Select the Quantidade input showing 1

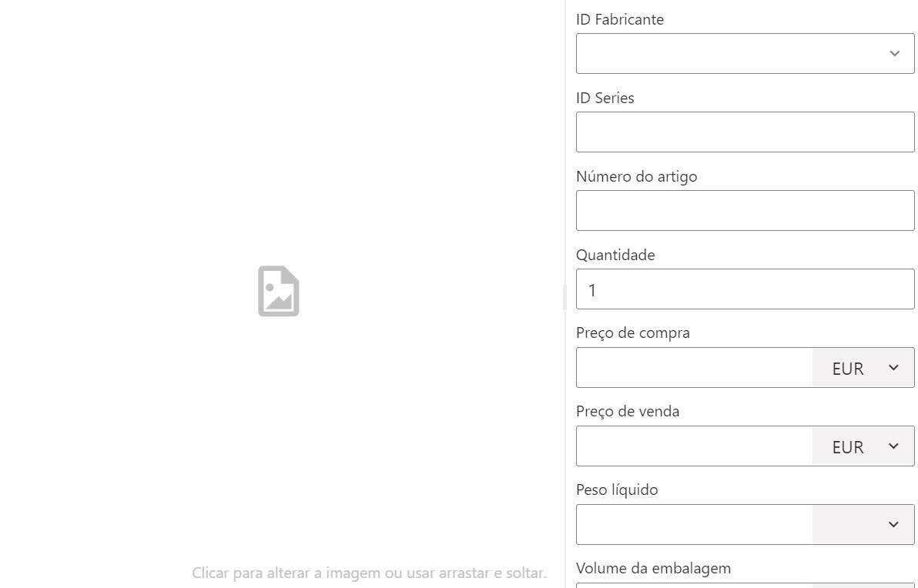745,289
